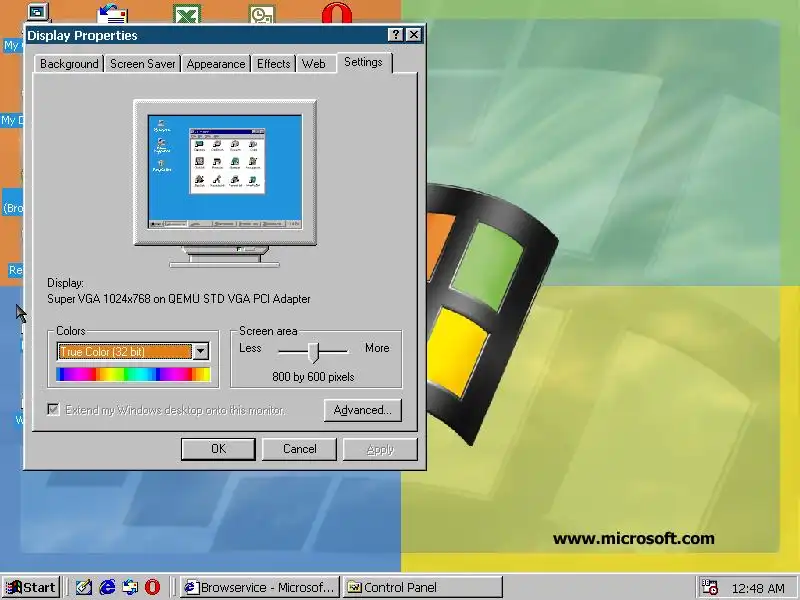The width and height of the screenshot is (800, 600).
Task: Close the Display Properties window
Action: click(414, 35)
